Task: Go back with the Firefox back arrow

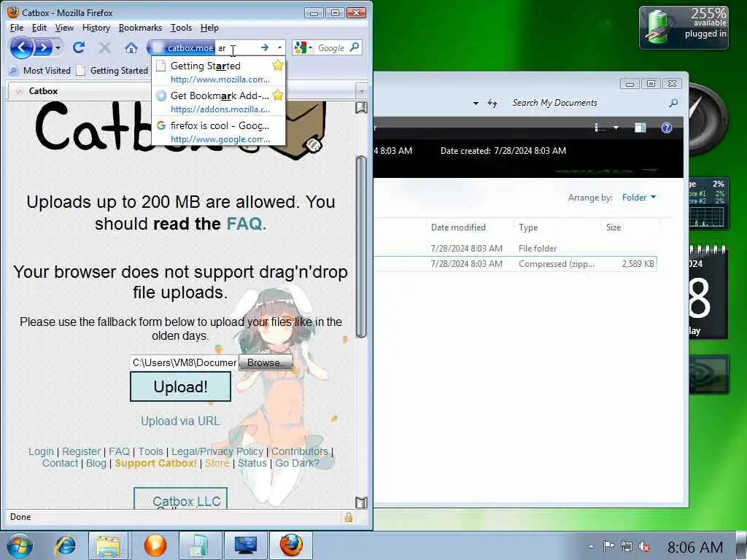Action: (x=21, y=47)
